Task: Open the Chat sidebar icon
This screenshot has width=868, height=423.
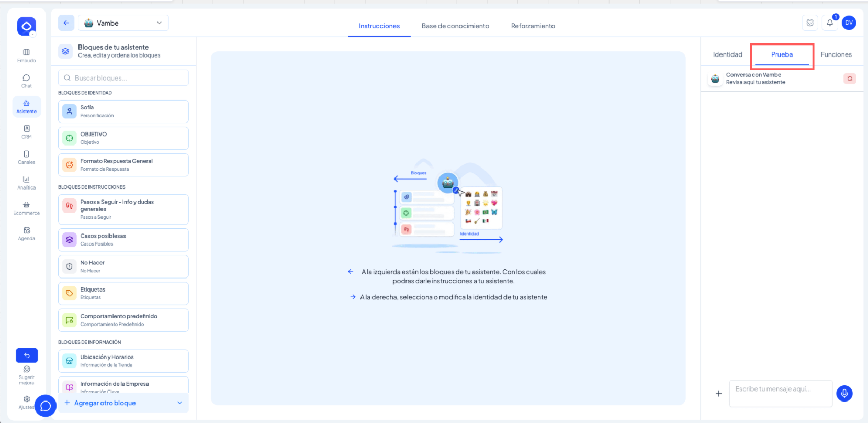Action: (26, 81)
